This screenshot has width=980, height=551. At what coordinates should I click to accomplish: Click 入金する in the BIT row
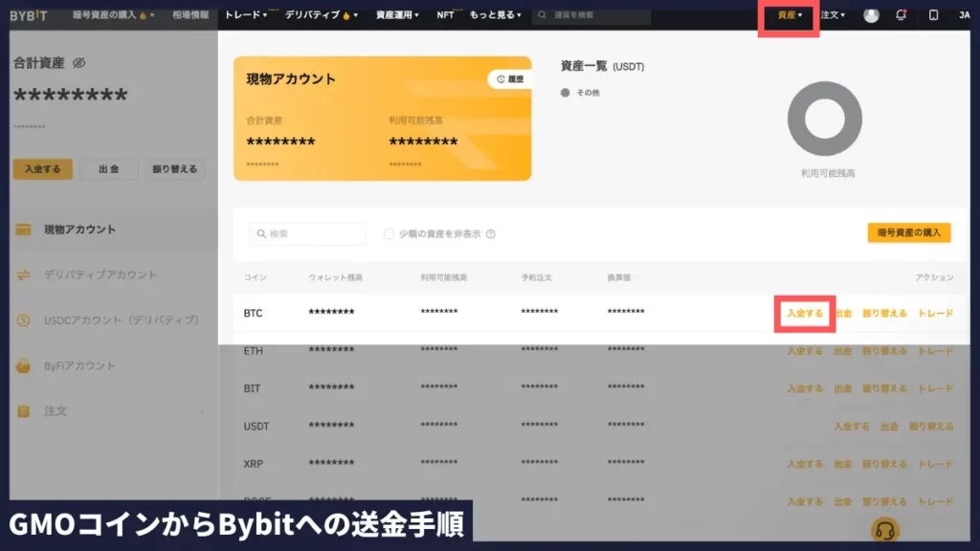[x=804, y=388]
